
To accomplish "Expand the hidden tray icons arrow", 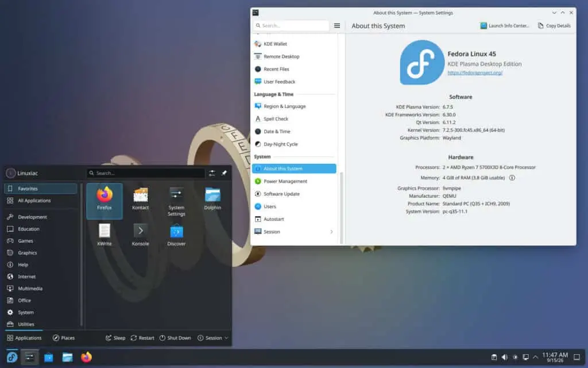I will point(536,357).
